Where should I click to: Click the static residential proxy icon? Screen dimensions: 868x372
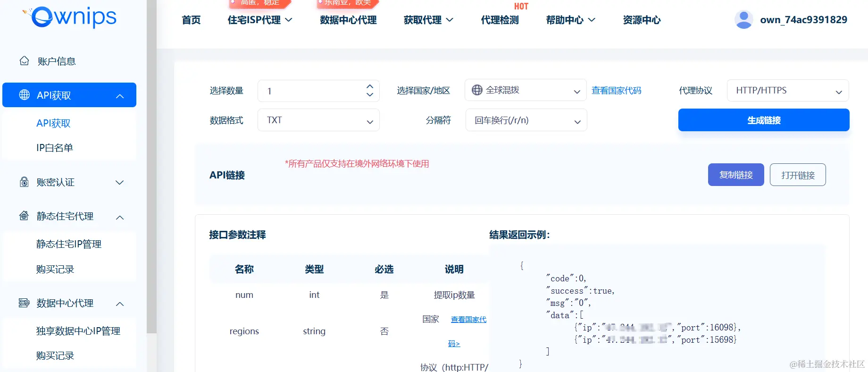(x=24, y=216)
